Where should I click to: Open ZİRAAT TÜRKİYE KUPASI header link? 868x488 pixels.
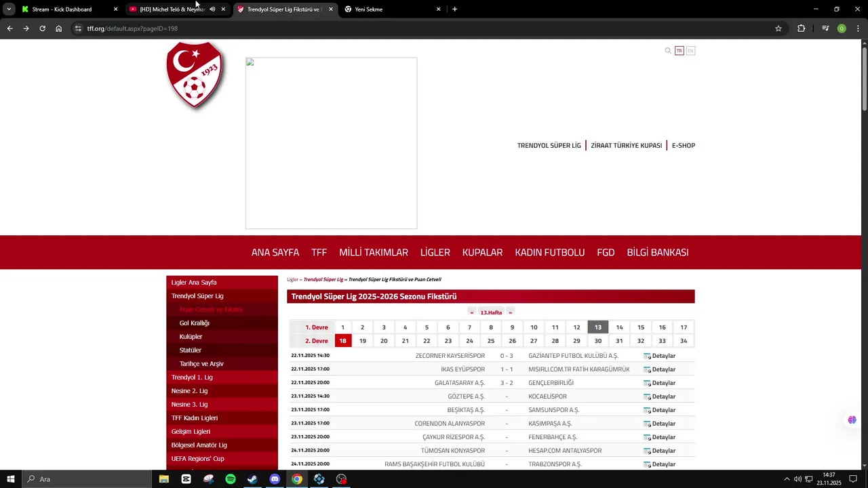pyautogui.click(x=626, y=146)
